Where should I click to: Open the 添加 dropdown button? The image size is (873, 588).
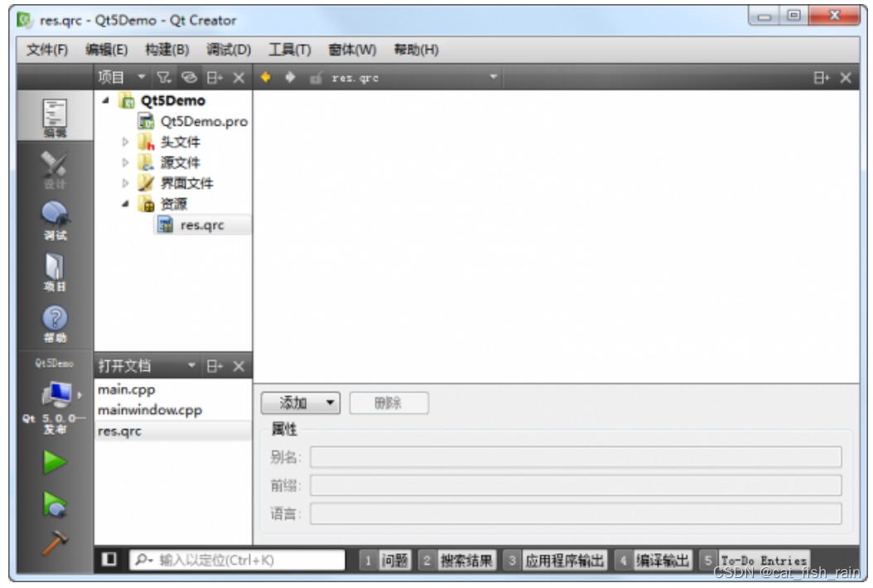(x=301, y=402)
